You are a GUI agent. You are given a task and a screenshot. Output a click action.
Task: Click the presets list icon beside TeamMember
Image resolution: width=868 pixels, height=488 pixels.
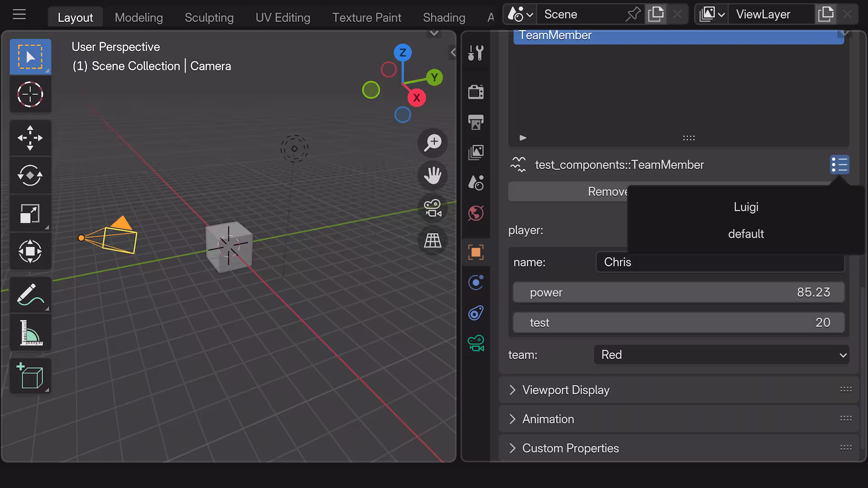tap(840, 165)
